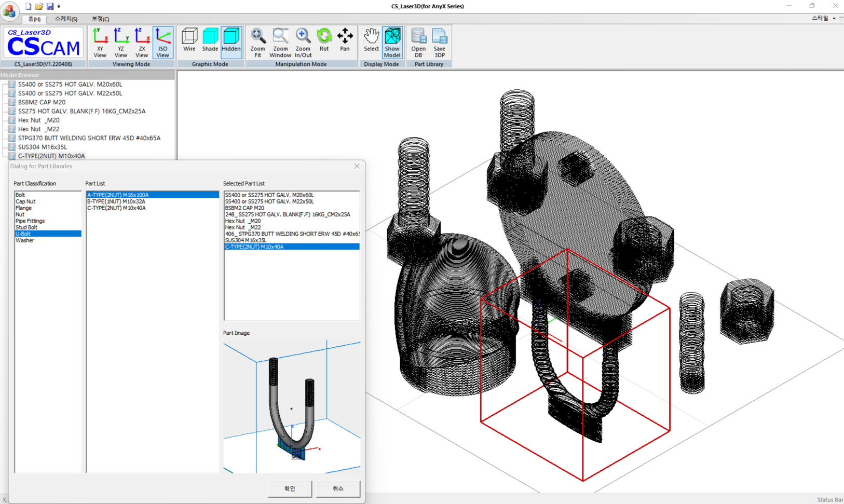Open the 스타일 style dropdown

824,18
